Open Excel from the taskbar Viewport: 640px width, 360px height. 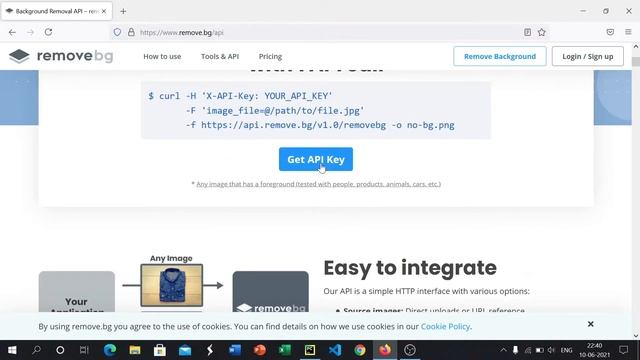pos(284,350)
